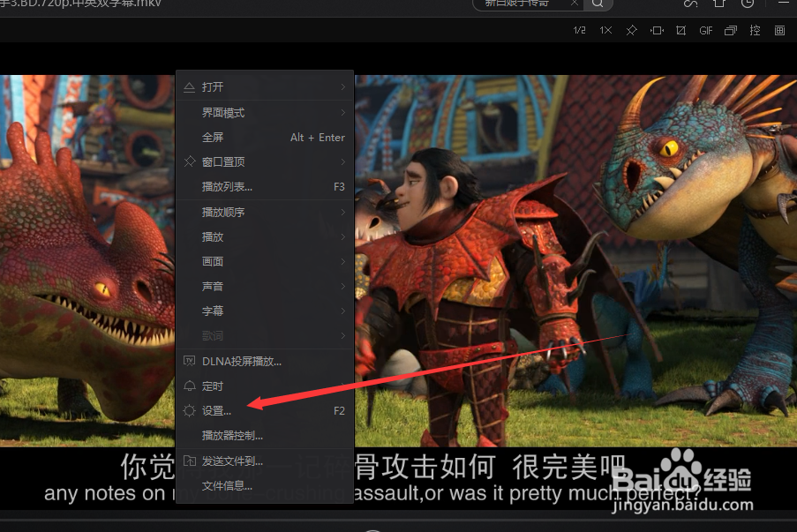Click the greyed-out 歌词 menu entry
The image size is (797, 532).
point(265,335)
